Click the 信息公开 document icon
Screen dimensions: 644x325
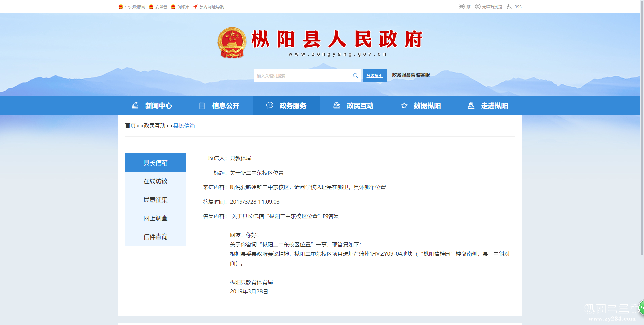point(202,105)
